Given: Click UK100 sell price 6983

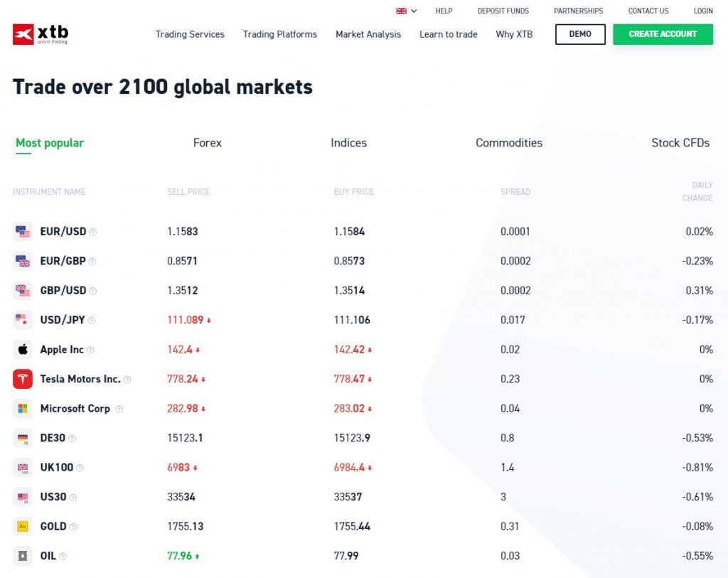Looking at the screenshot, I should pos(178,467).
